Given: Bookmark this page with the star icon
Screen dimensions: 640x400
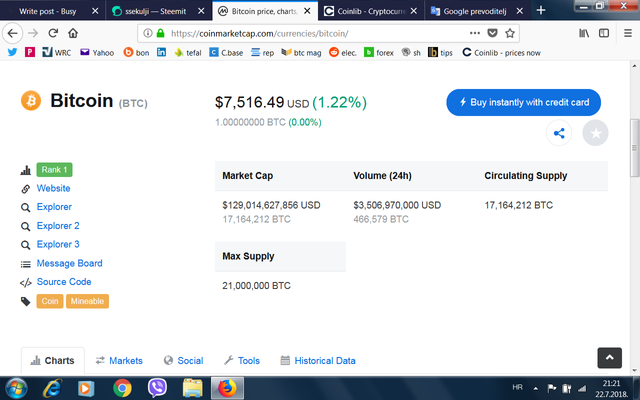Looking at the screenshot, I should tap(510, 33).
